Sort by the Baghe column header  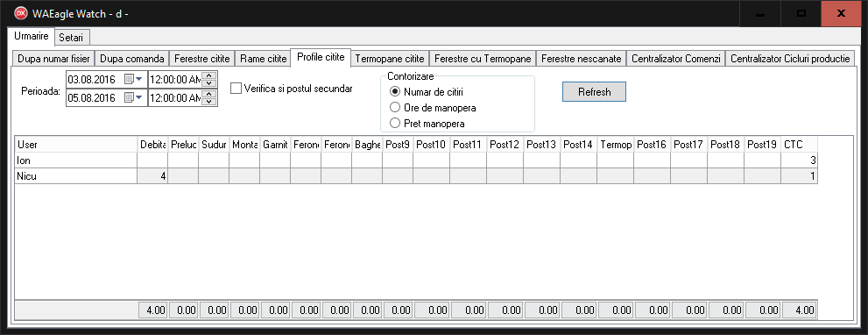point(366,145)
